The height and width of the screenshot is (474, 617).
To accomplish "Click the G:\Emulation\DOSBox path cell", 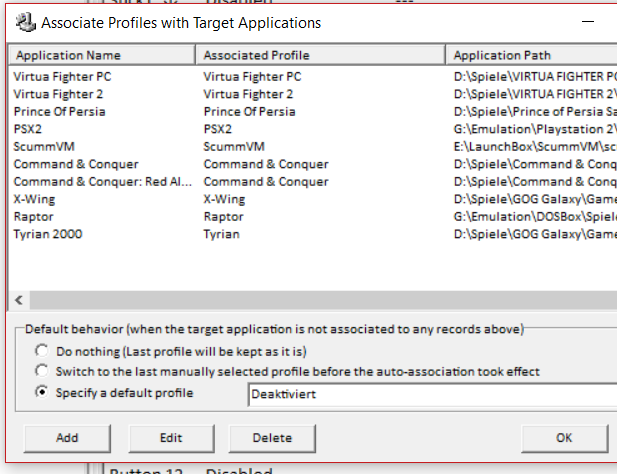I will tap(535, 217).
